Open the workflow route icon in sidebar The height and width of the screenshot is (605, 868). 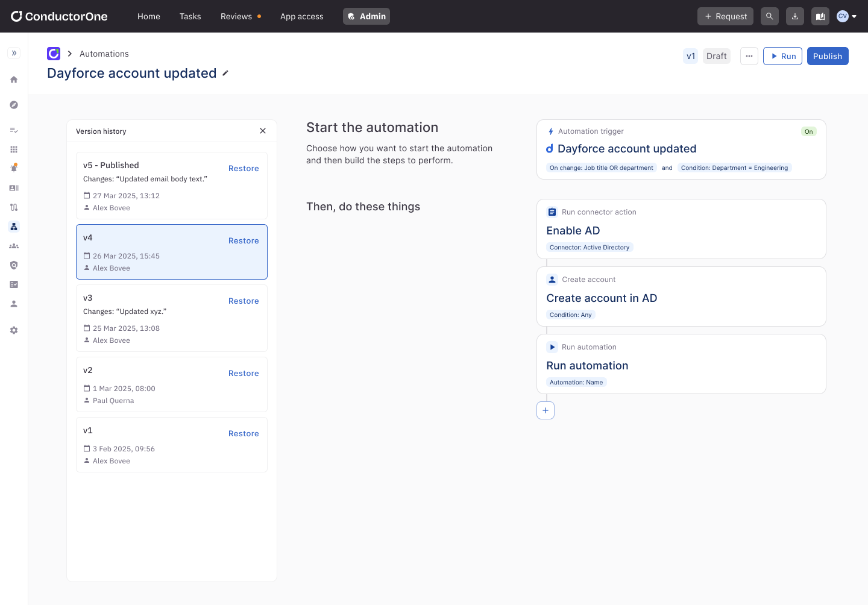(x=14, y=207)
